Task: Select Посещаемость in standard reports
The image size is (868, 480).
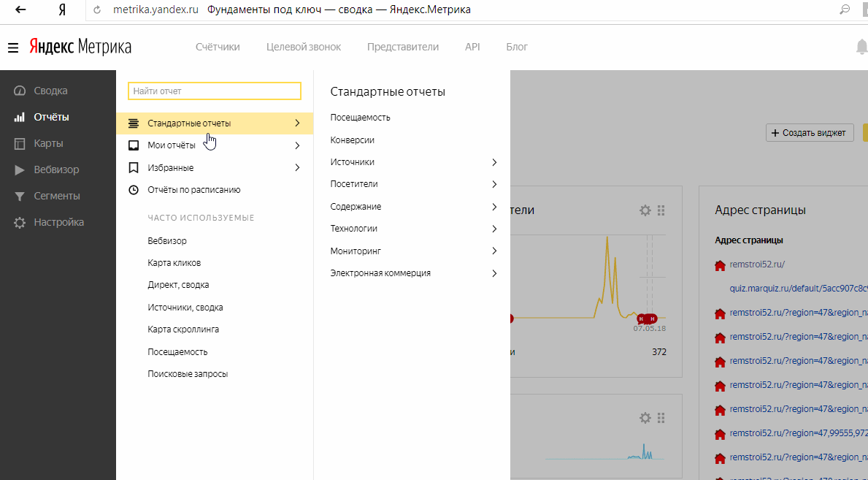Action: pyautogui.click(x=361, y=118)
